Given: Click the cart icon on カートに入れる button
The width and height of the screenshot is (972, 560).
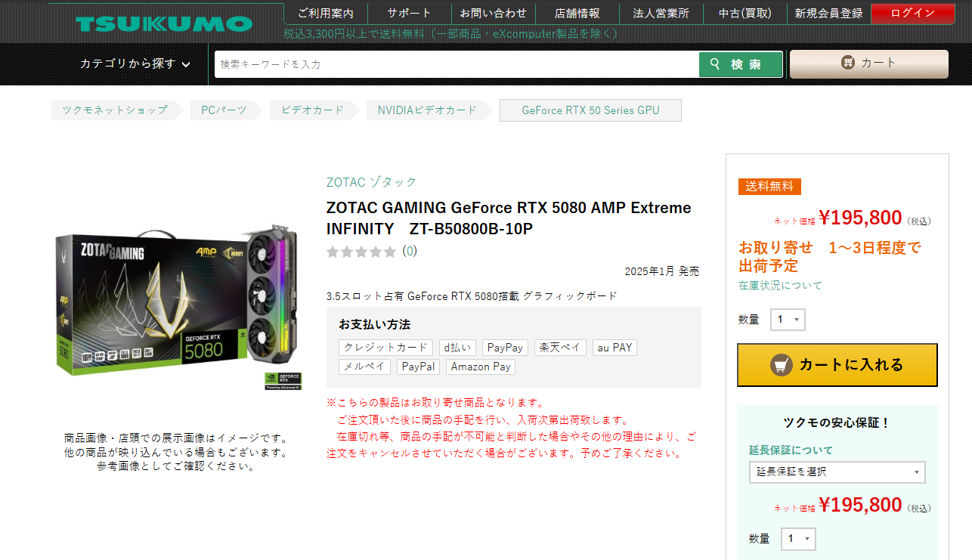Looking at the screenshot, I should [x=782, y=365].
